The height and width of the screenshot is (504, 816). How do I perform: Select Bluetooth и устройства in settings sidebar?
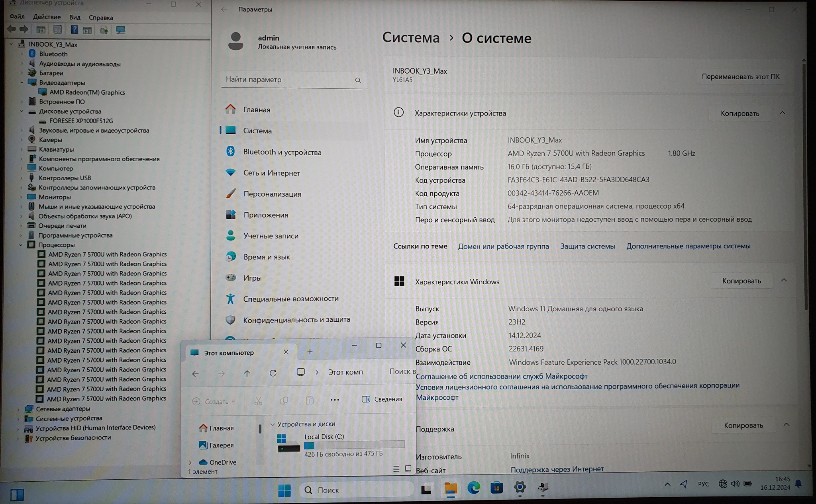[282, 152]
